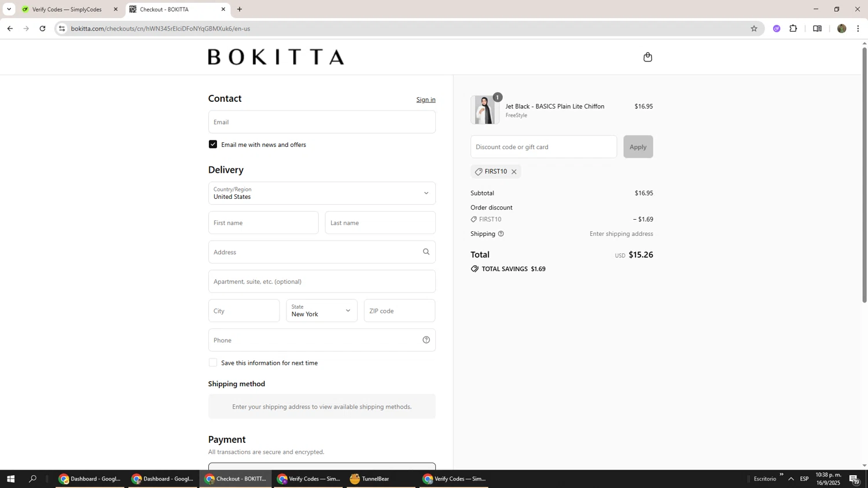The image size is (868, 488).
Task: Remove the FIRST10 discount code
Action: click(514, 172)
